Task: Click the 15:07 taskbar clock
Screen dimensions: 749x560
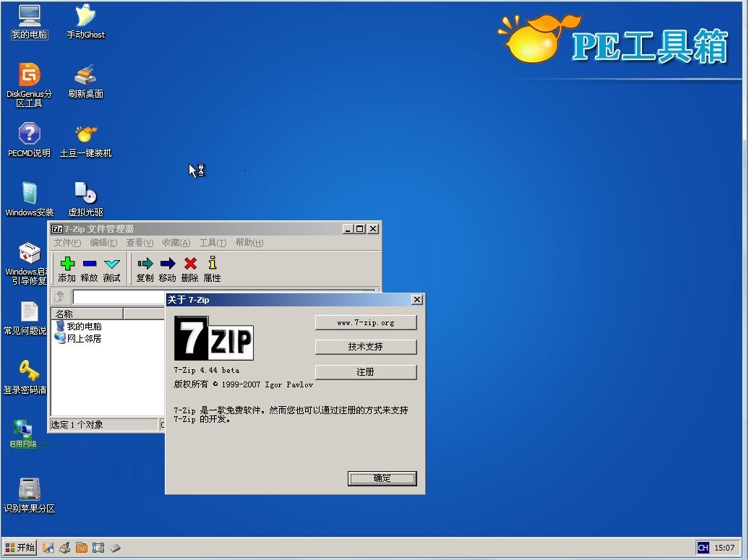Action: [x=724, y=548]
